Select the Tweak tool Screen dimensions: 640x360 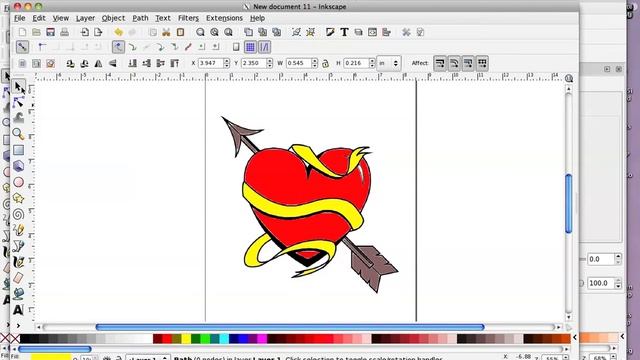click(x=18, y=118)
